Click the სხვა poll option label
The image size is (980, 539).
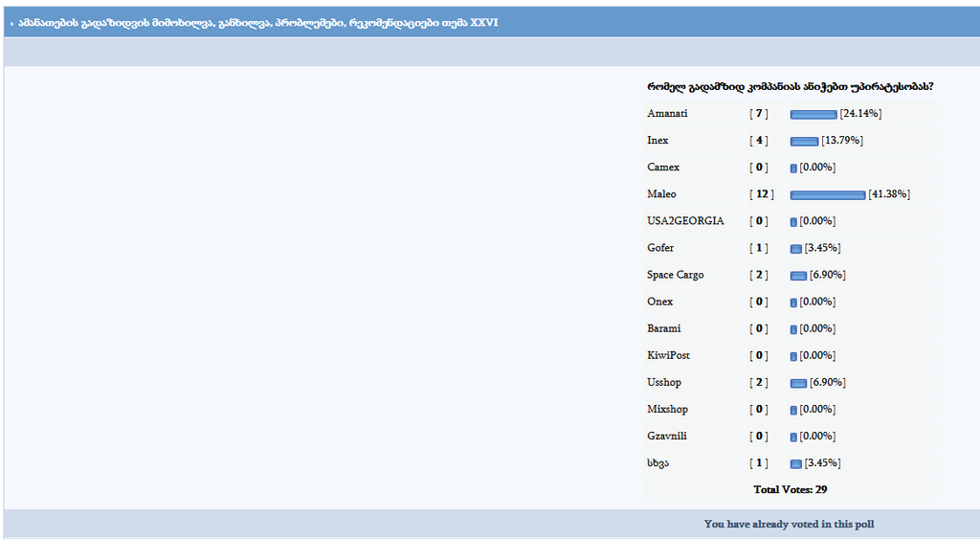coord(658,462)
